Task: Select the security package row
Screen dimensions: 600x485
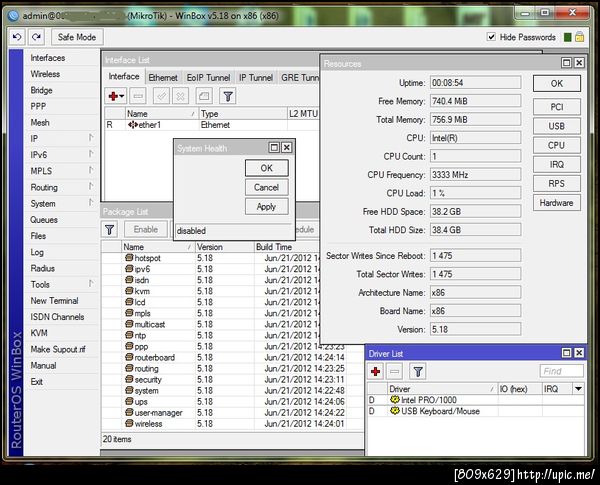Action: 232,379
